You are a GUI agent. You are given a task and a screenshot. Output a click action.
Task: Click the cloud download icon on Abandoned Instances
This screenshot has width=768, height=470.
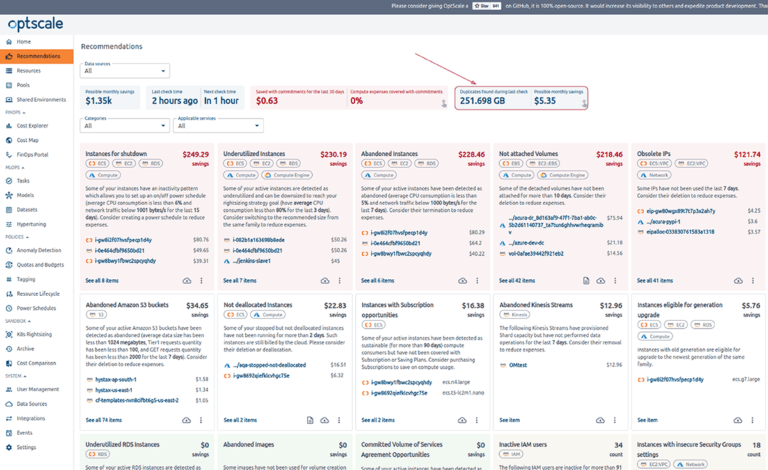(462, 281)
